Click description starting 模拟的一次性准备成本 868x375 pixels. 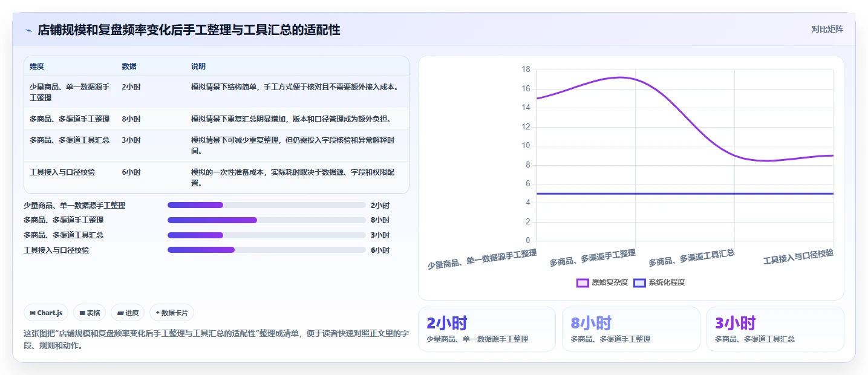pos(293,177)
